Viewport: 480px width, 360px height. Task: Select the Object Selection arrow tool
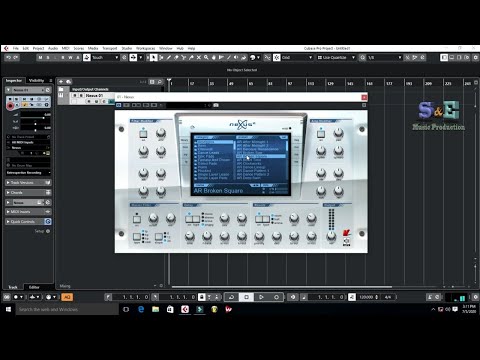click(x=153, y=57)
